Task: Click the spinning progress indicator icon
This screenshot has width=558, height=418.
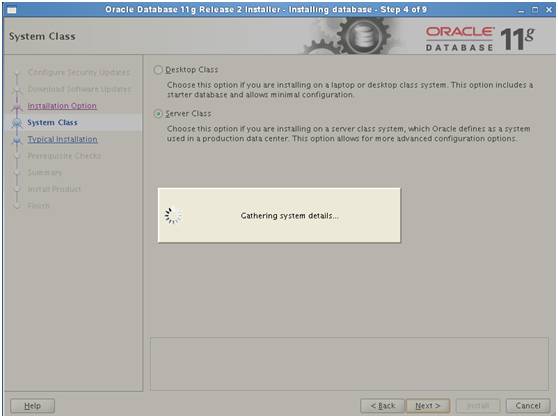Action: (173, 216)
